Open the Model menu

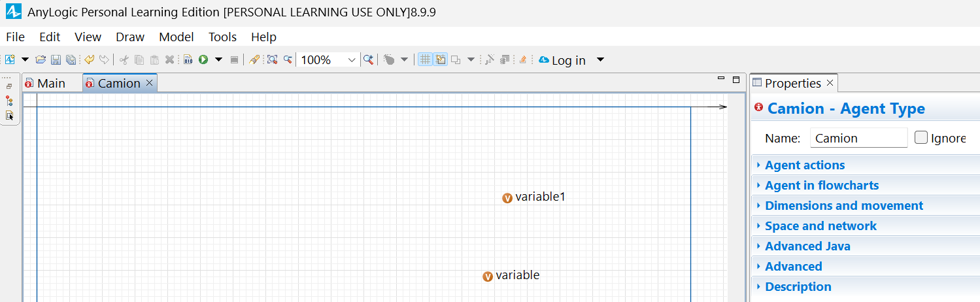pyautogui.click(x=177, y=37)
